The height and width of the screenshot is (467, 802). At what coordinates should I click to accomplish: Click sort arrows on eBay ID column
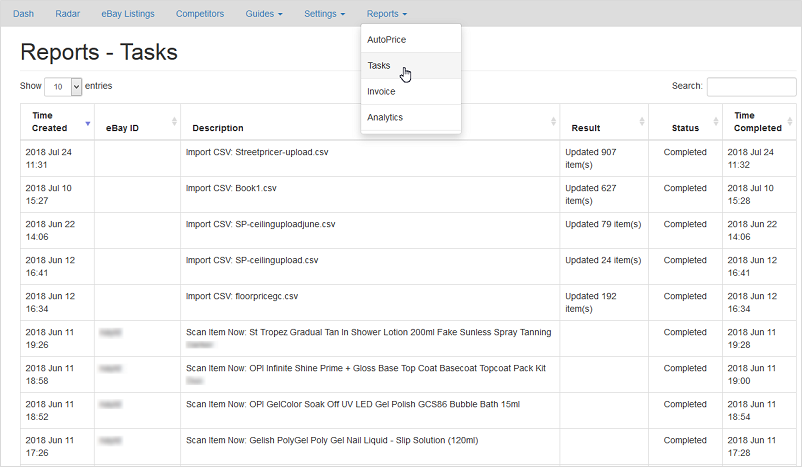tap(174, 122)
